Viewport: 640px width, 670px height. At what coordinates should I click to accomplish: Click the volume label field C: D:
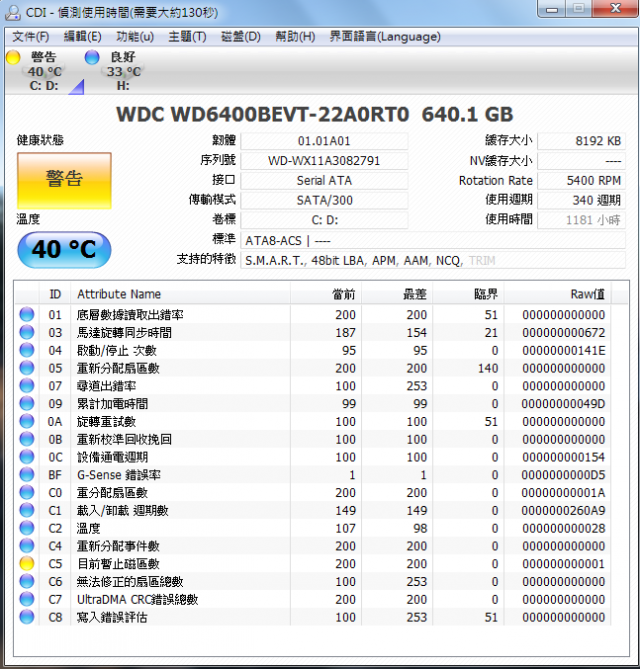324,220
